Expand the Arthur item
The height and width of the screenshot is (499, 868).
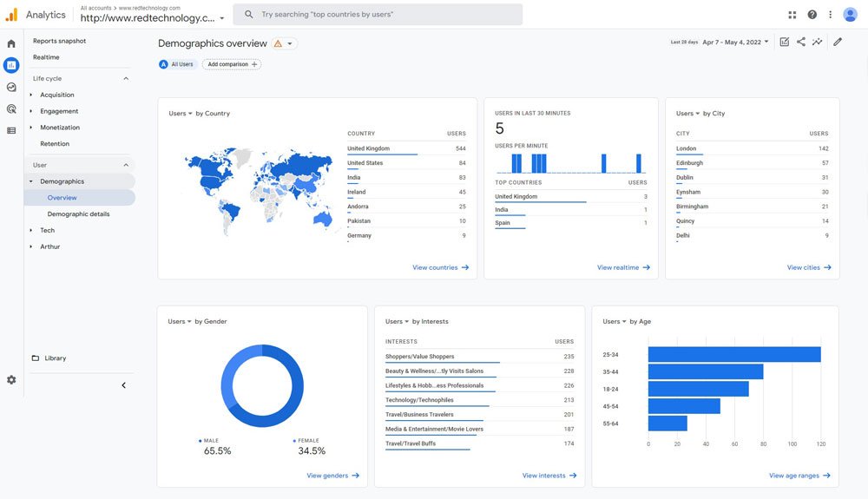(x=31, y=246)
